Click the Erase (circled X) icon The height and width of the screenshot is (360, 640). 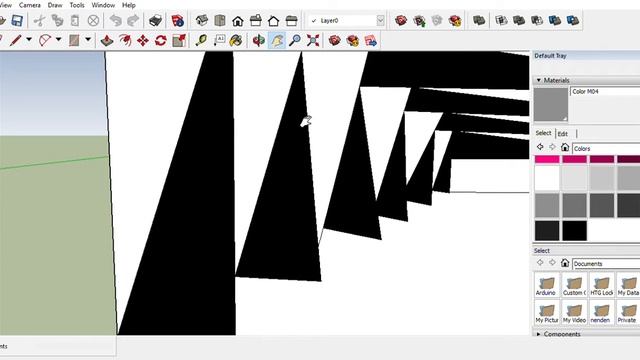click(93, 20)
